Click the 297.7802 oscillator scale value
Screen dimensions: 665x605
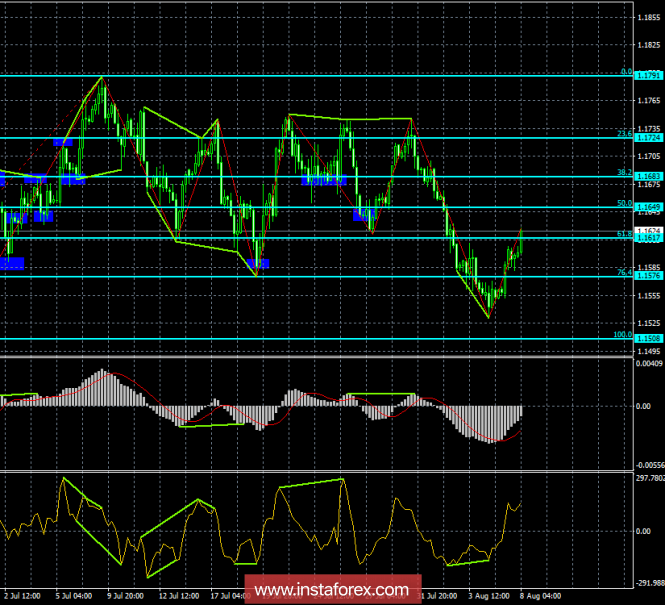tap(648, 478)
